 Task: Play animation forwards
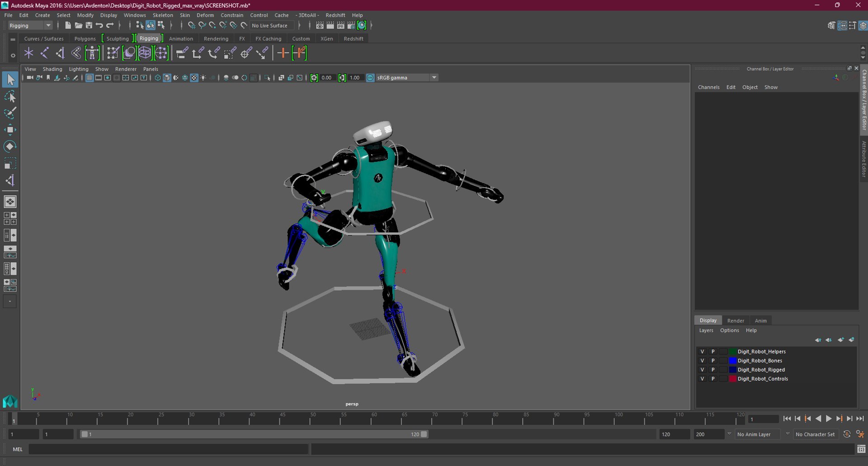point(829,419)
